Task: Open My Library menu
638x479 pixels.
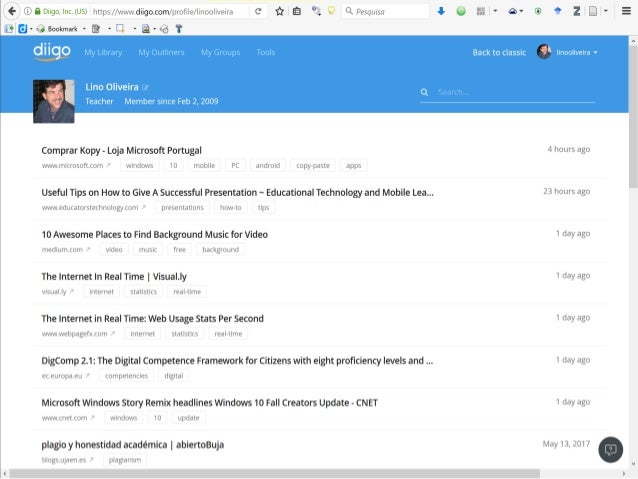Action: pyautogui.click(x=103, y=52)
